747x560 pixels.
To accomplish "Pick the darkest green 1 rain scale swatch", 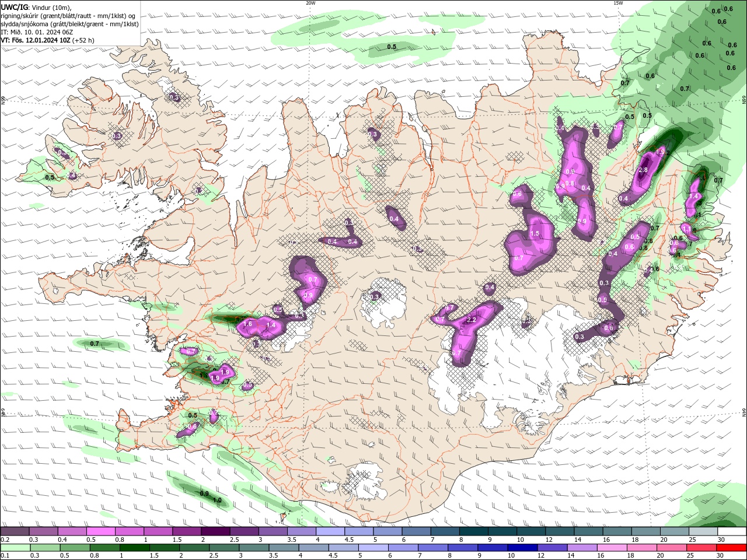I will pyautogui.click(x=134, y=548).
